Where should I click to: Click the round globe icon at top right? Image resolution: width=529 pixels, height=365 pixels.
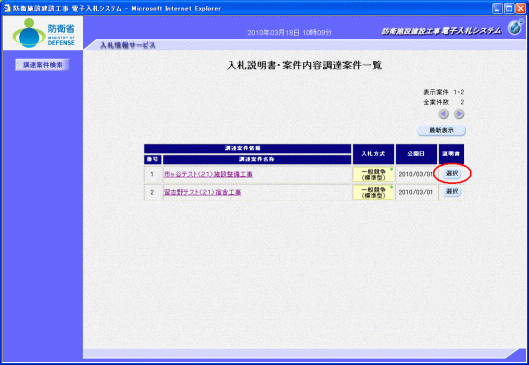pyautogui.click(x=515, y=28)
